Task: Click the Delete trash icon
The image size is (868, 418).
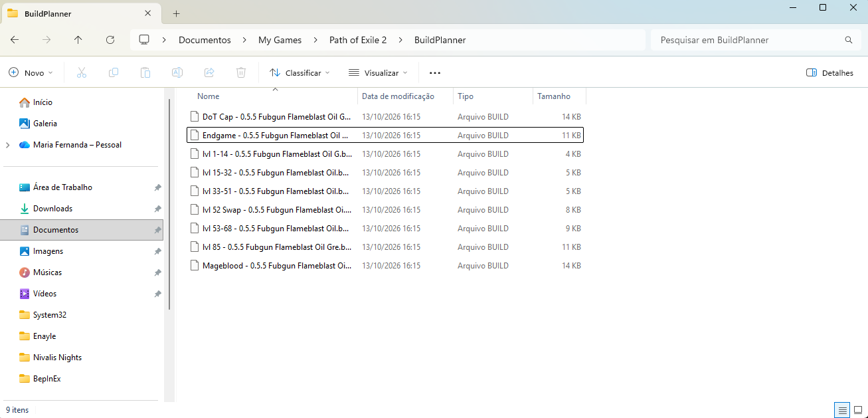Action: click(241, 72)
